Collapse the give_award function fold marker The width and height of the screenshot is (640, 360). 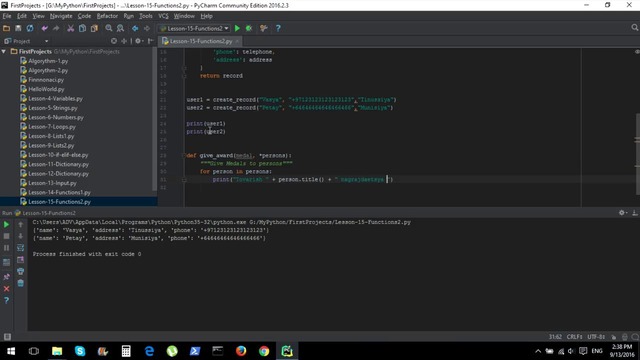coord(184,156)
